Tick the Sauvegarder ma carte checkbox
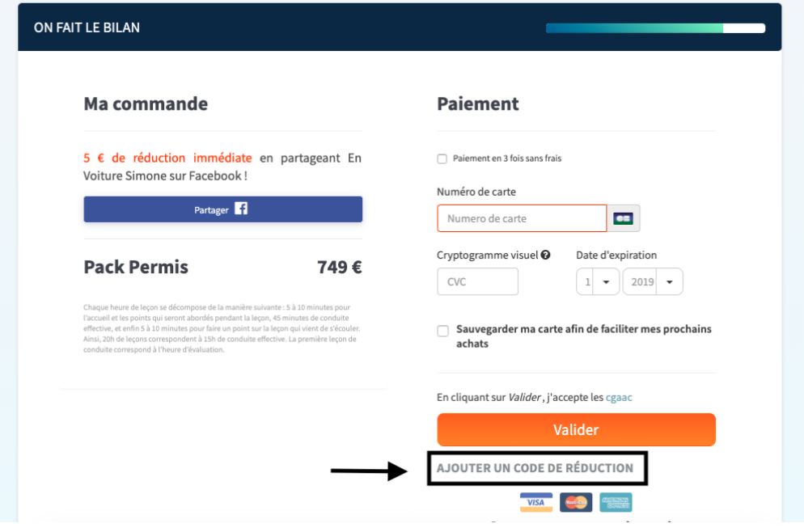The width and height of the screenshot is (804, 532). [443, 331]
